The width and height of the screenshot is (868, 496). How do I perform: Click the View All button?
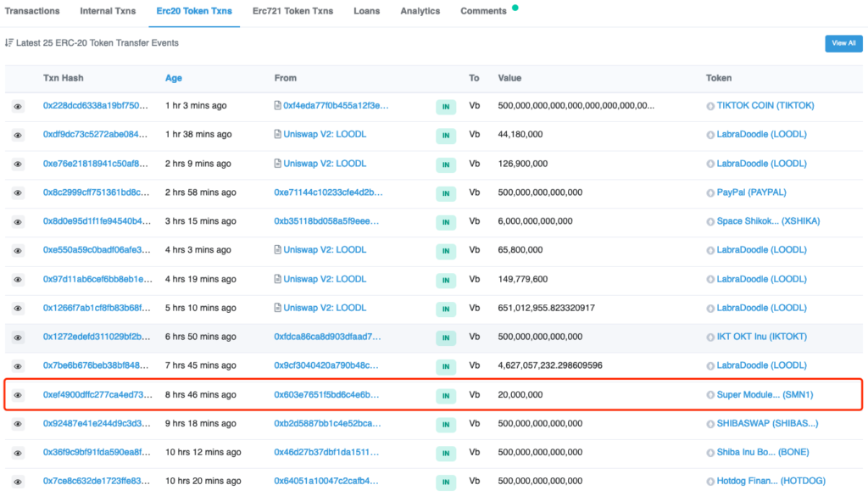843,43
